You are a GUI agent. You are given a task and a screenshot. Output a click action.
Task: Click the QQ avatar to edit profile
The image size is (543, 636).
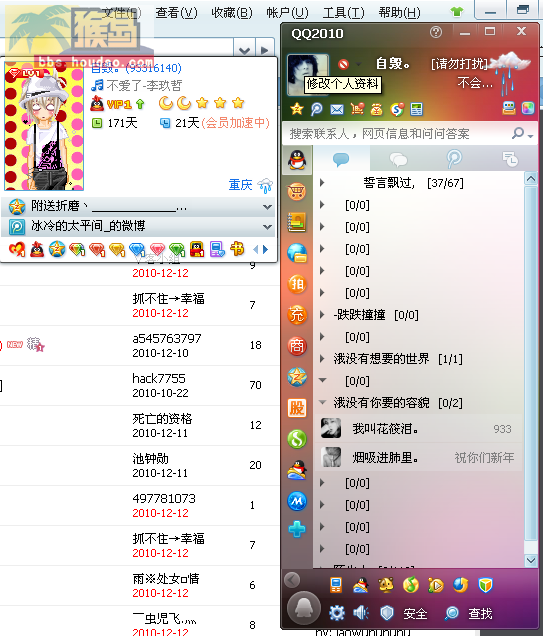point(308,75)
